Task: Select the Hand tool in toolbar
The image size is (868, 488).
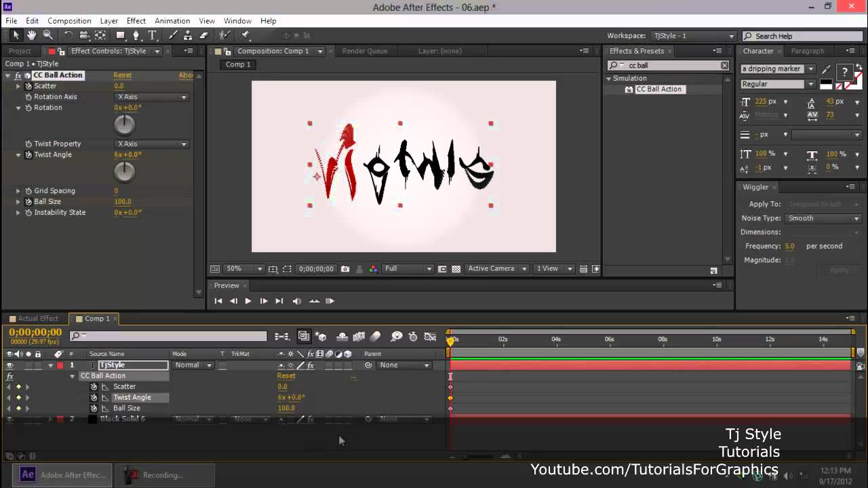Action: click(x=31, y=36)
